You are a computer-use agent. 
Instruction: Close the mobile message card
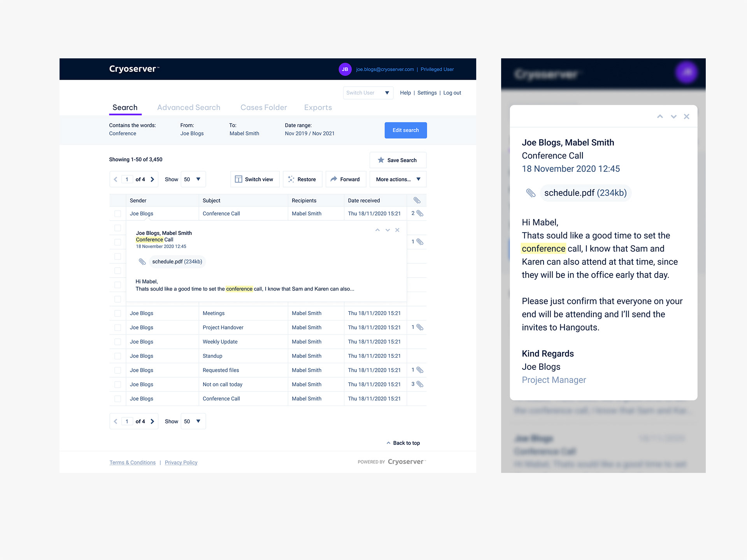pos(686,116)
